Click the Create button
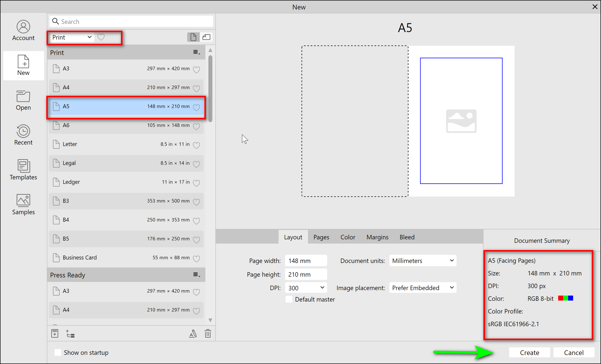This screenshot has width=601, height=364. pyautogui.click(x=529, y=352)
